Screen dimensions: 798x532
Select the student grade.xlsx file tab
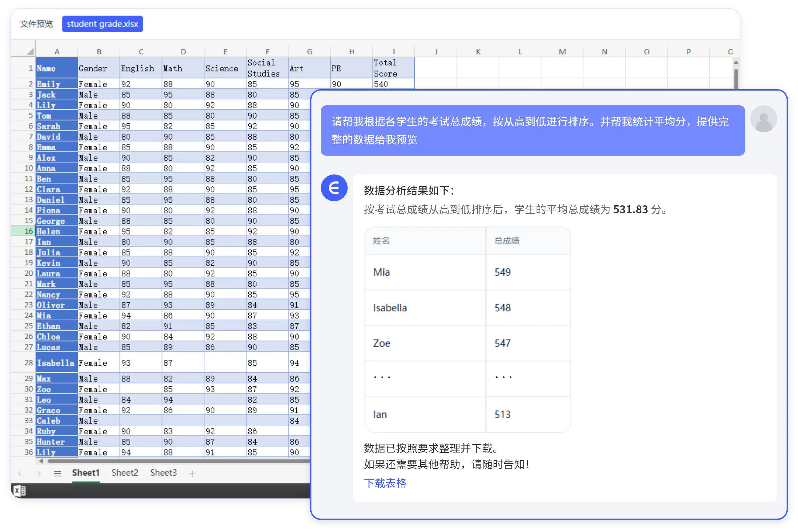[102, 24]
